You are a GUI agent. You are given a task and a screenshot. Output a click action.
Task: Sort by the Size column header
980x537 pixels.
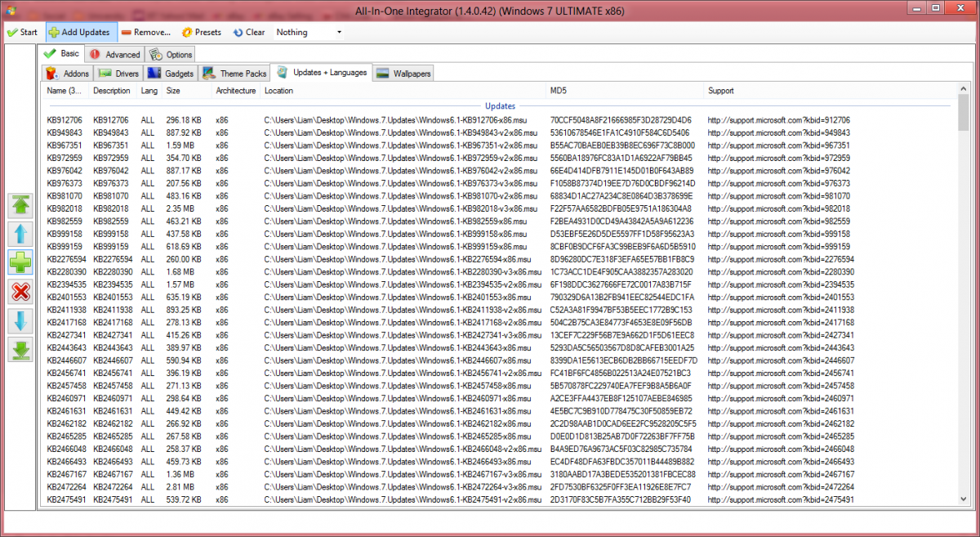pos(187,91)
